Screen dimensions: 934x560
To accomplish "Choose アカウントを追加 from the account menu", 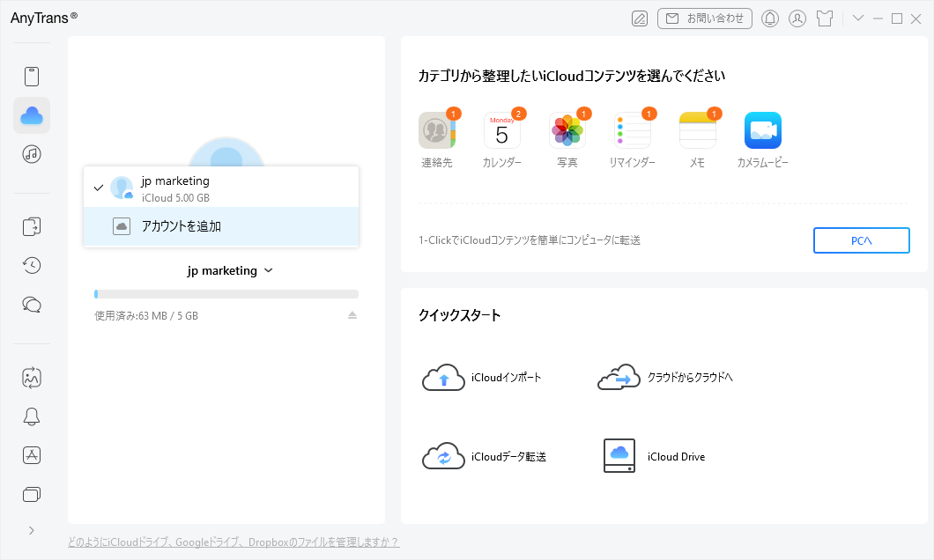I will (221, 226).
